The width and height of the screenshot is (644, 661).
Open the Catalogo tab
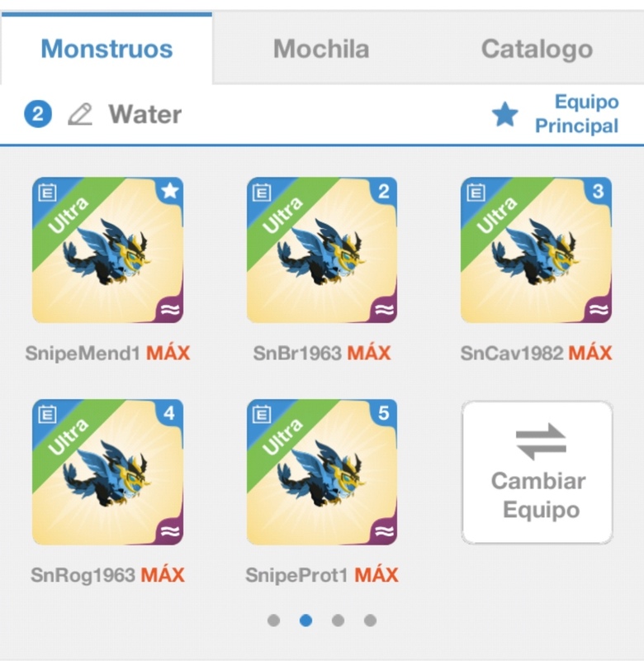pyautogui.click(x=537, y=49)
